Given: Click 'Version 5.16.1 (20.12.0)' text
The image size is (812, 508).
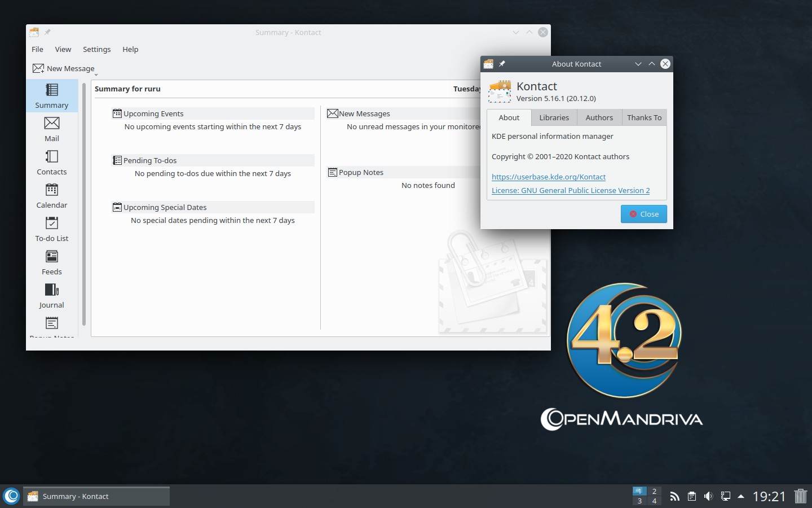Looking at the screenshot, I should pyautogui.click(x=556, y=98).
